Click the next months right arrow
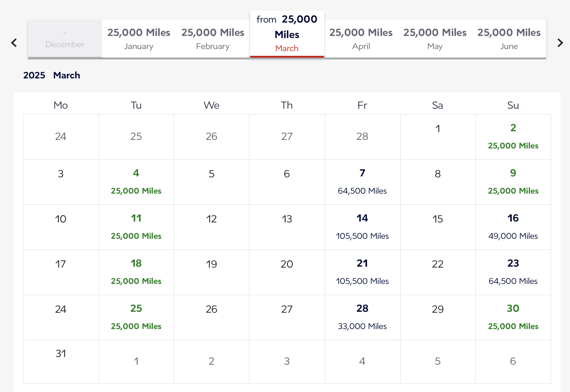This screenshot has width=570, height=392. click(x=560, y=43)
